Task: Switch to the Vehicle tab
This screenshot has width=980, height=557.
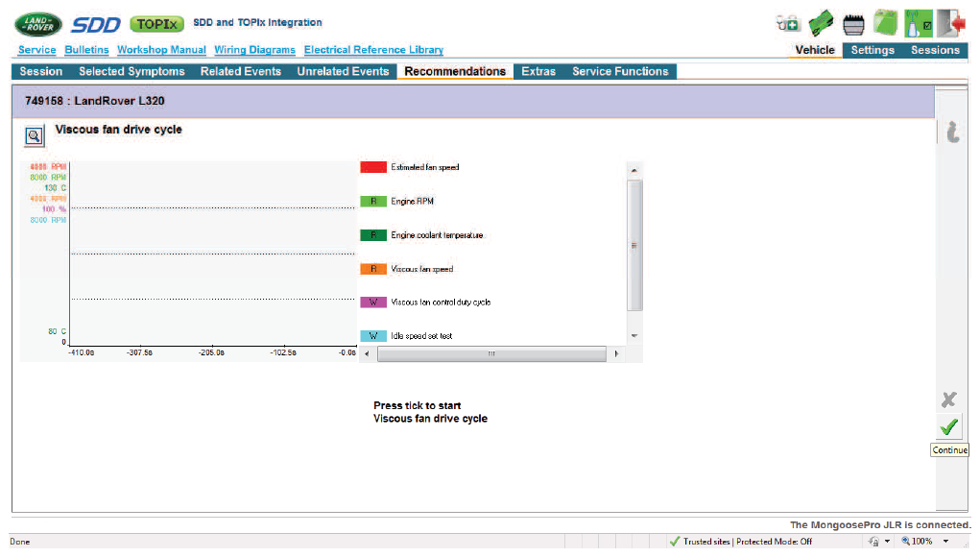Action: [814, 50]
